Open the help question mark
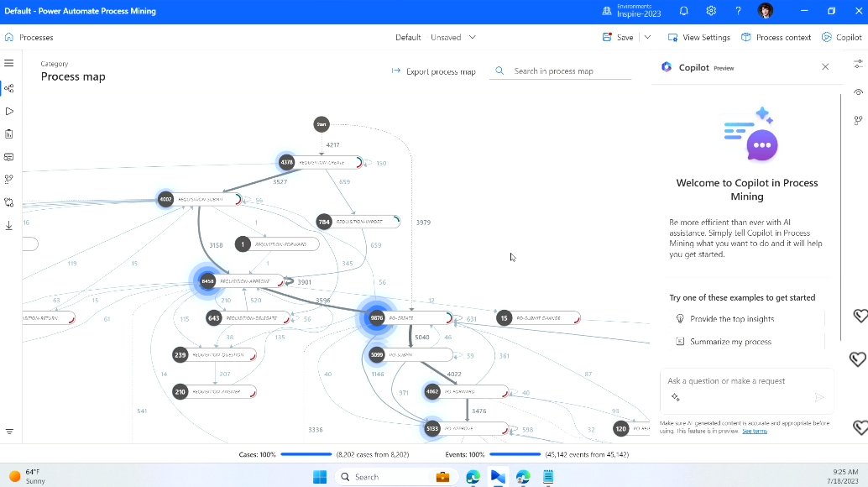The width and height of the screenshot is (868, 487). coord(738,11)
